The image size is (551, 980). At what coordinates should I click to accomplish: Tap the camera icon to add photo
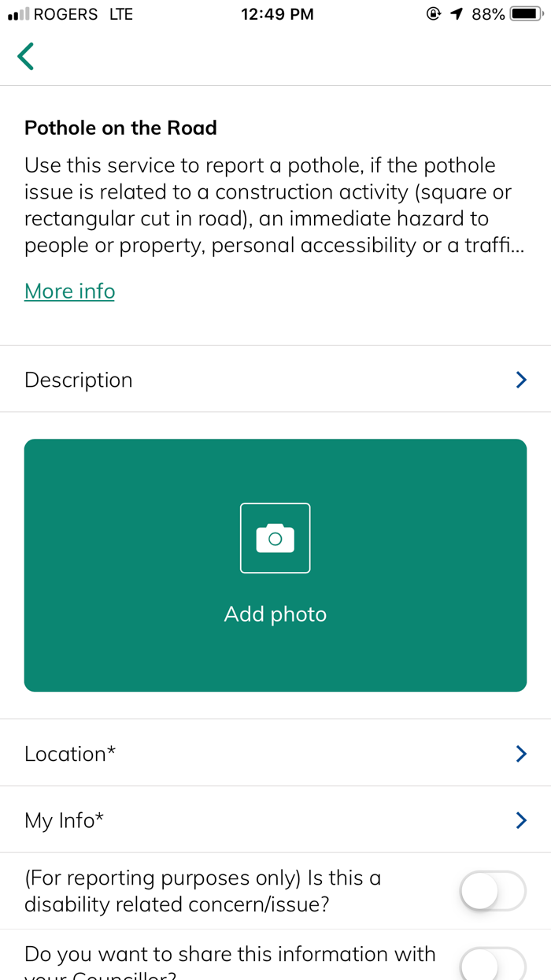275,538
